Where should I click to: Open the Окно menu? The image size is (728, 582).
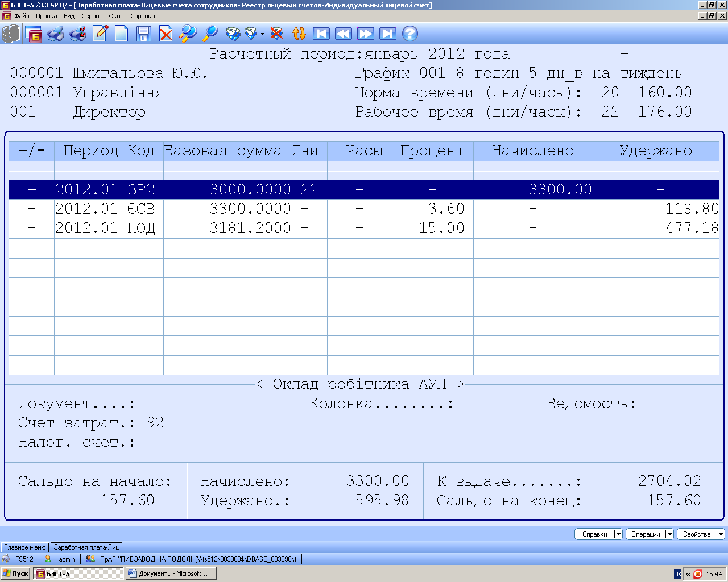click(x=116, y=16)
